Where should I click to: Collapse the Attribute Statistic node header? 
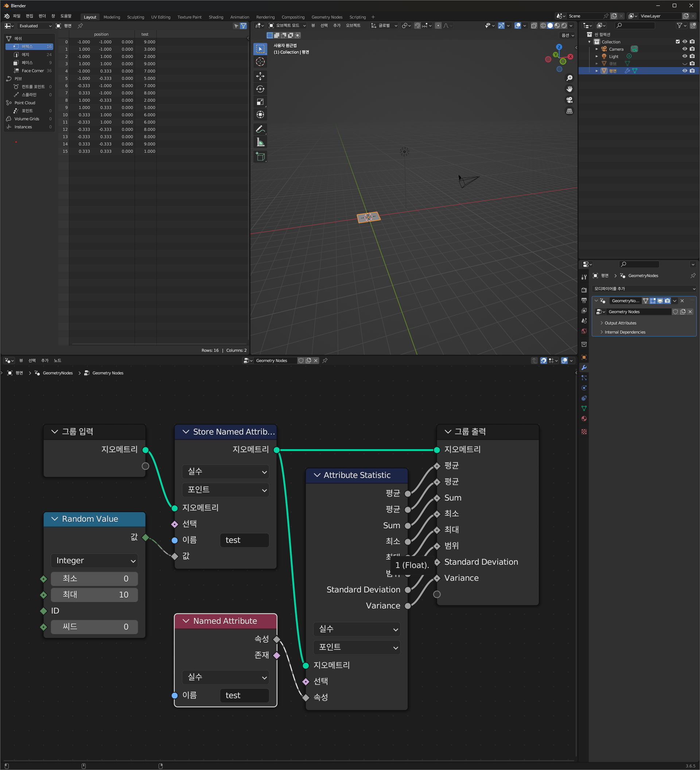pos(316,475)
